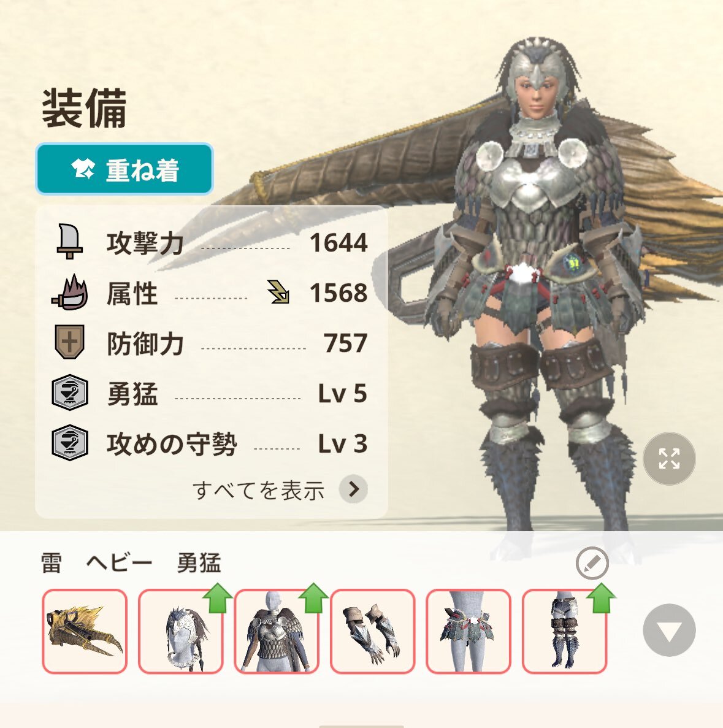Tap the pencil edit loadout name icon
This screenshot has width=723, height=728.
tap(592, 563)
